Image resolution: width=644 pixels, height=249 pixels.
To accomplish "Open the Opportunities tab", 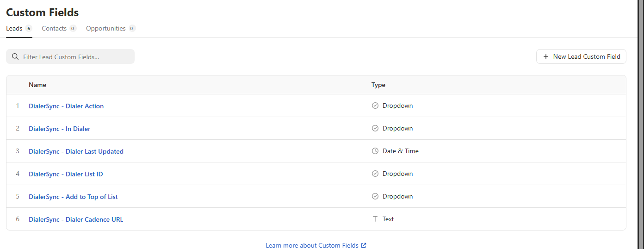I will pyautogui.click(x=111, y=28).
